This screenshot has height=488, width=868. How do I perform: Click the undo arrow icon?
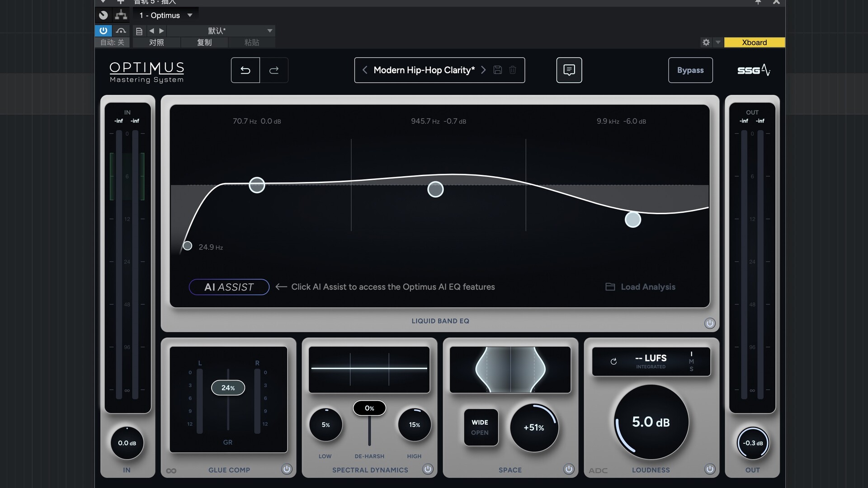click(x=245, y=70)
